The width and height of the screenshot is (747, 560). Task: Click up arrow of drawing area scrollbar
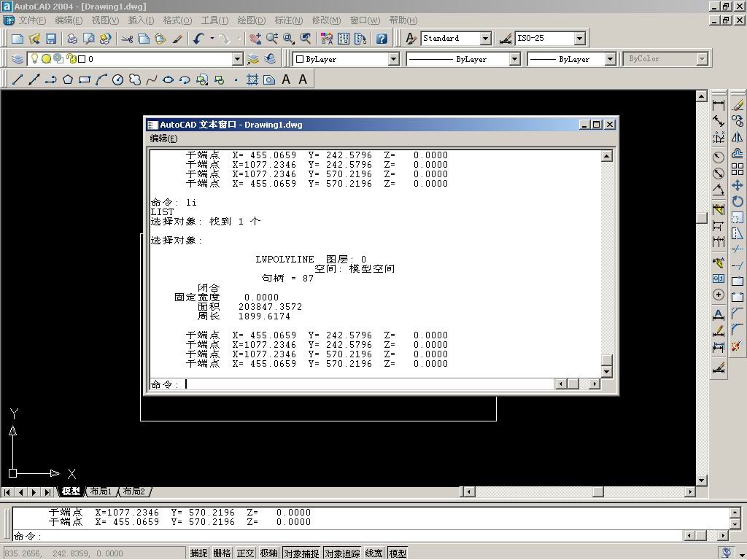[x=701, y=97]
